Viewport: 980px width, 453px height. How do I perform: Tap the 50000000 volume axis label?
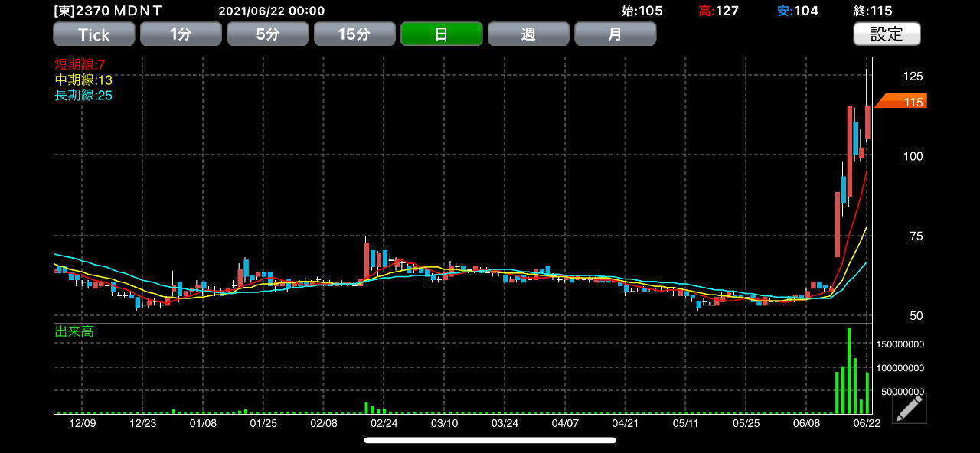coord(903,392)
